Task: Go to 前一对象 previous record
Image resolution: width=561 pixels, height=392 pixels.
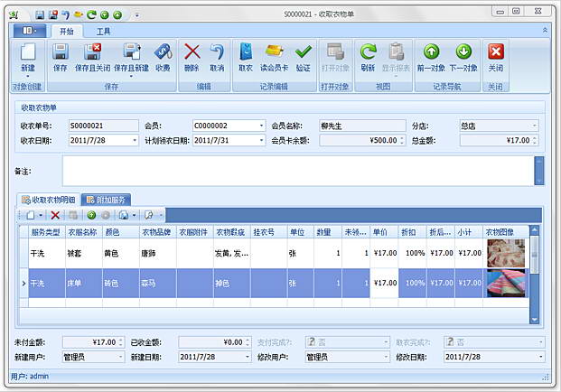Action: (x=434, y=57)
